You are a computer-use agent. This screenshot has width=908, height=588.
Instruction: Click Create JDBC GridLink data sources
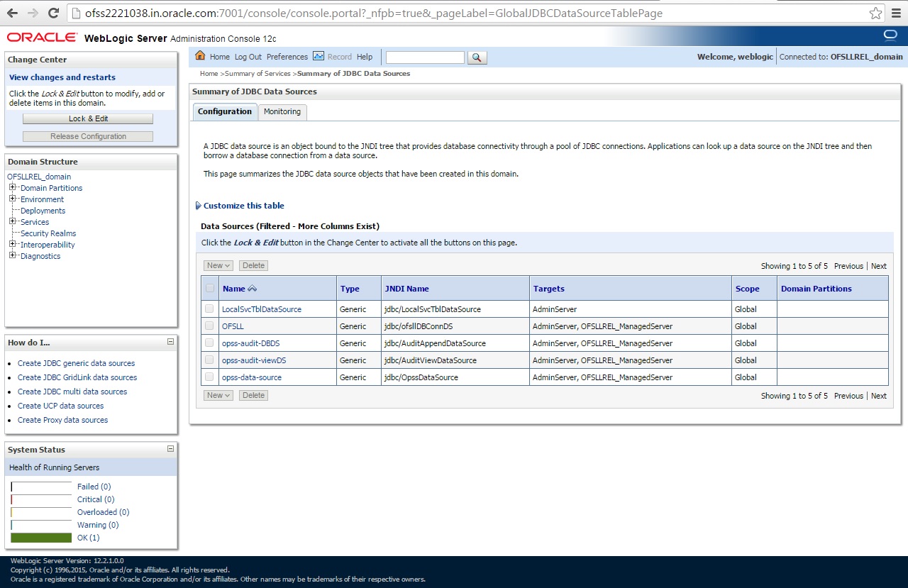pyautogui.click(x=77, y=377)
